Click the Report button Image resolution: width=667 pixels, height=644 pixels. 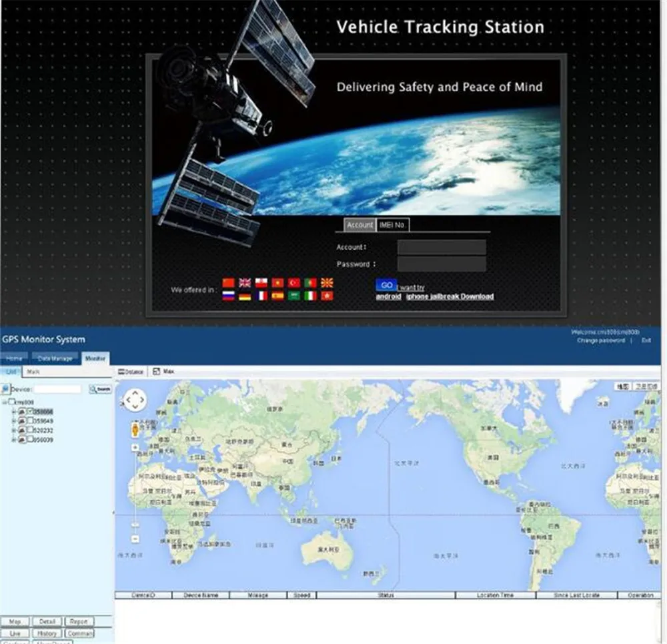(79, 621)
